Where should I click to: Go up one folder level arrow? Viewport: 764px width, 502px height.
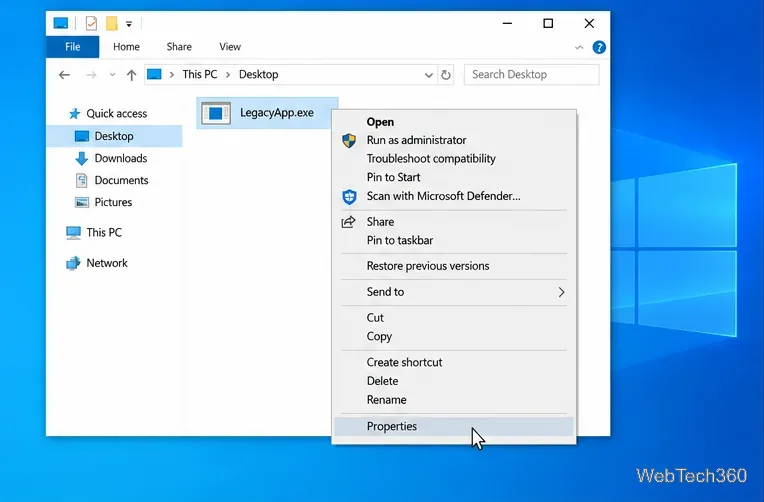coord(131,75)
